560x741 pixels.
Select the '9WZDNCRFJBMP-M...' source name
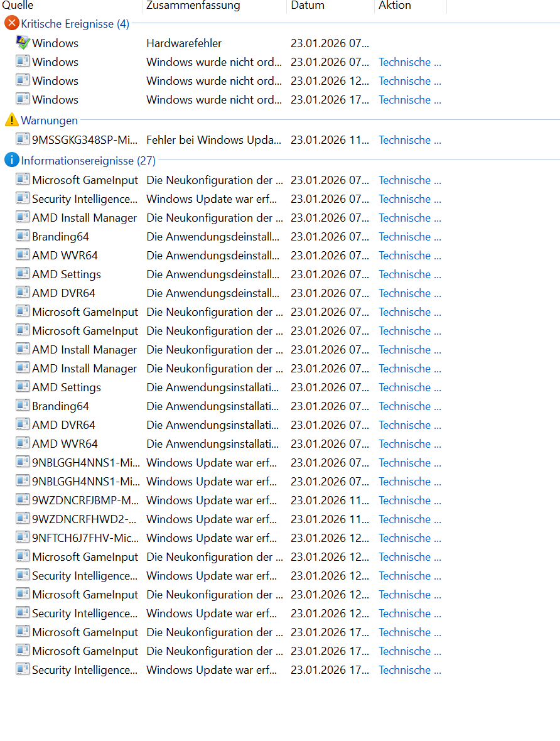[x=85, y=500]
